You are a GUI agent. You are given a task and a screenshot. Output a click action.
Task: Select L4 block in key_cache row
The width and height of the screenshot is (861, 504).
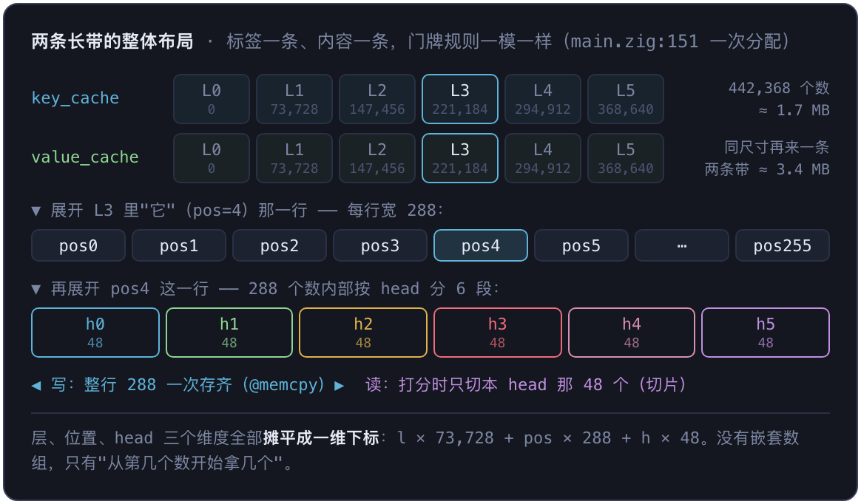[543, 99]
